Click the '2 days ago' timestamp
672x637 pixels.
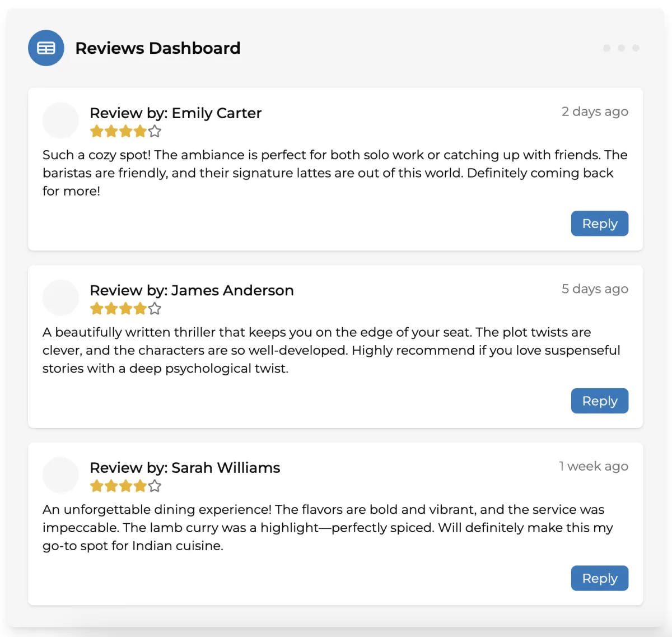(x=595, y=111)
